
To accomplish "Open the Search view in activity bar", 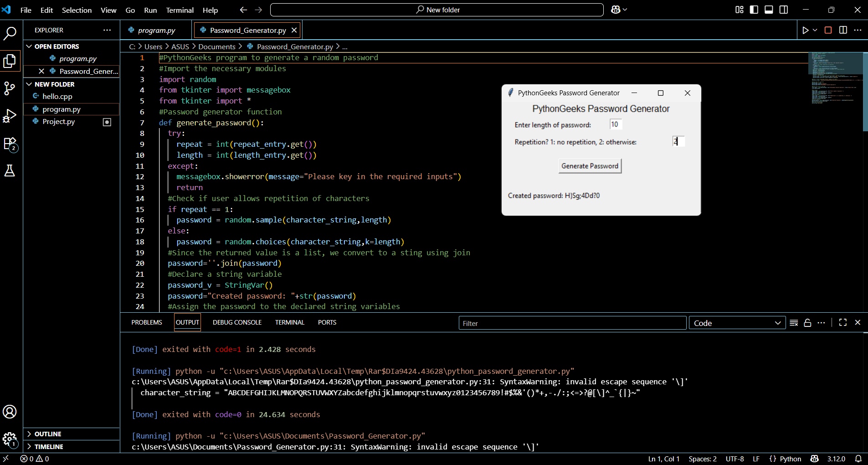I will [10, 33].
